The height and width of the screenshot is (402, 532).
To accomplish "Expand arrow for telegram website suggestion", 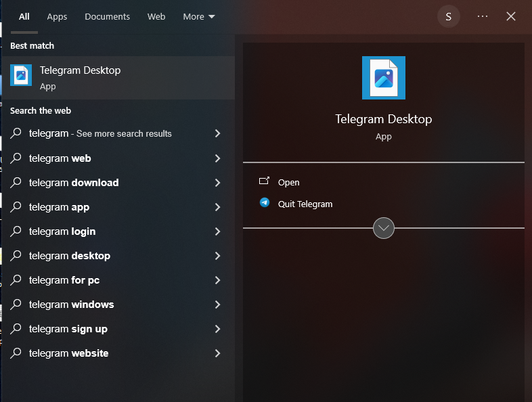I will tap(217, 353).
